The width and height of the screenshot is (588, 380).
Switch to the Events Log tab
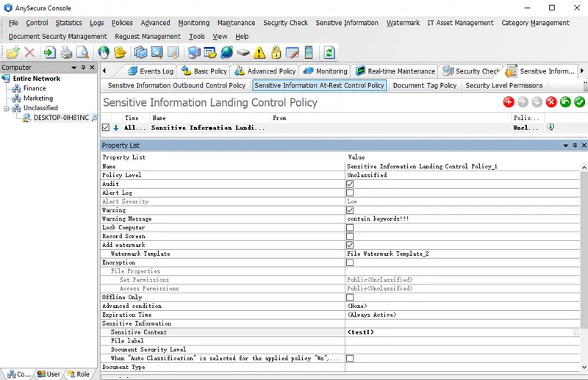point(151,71)
